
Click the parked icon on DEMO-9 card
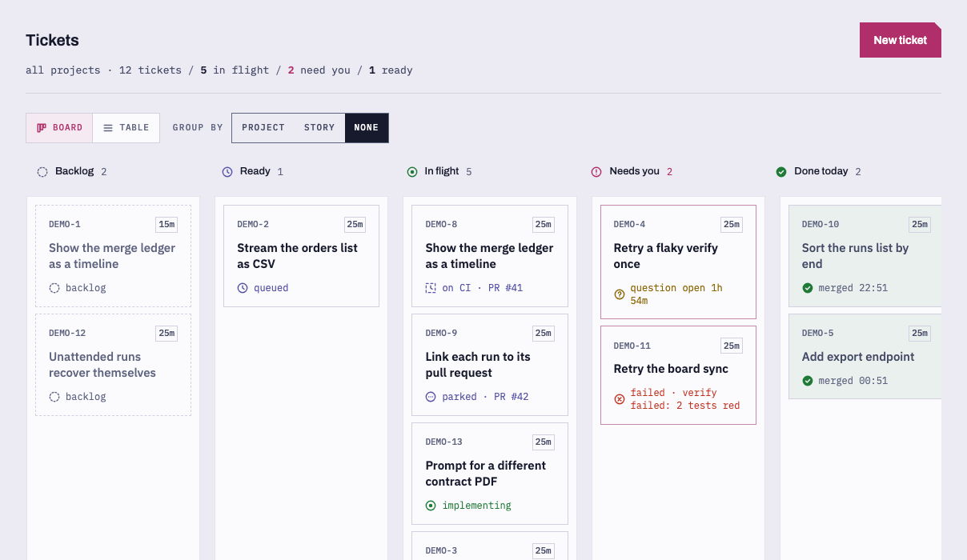point(431,397)
